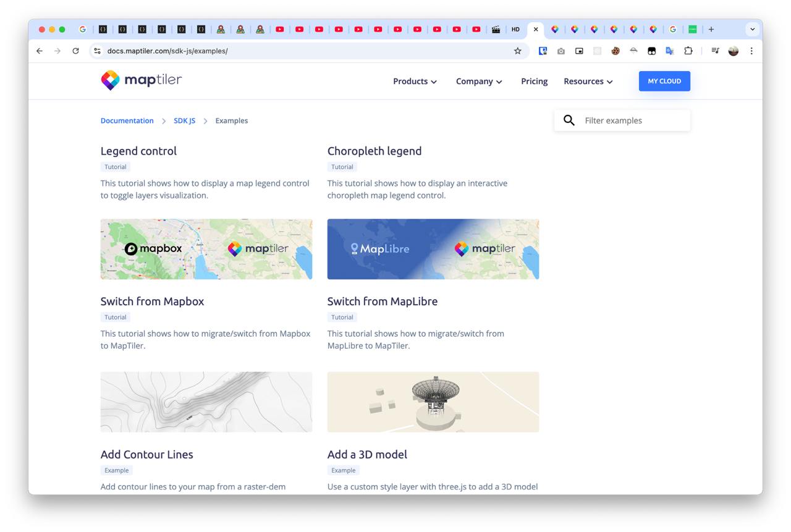Open Switch from Mapbox title

point(152,302)
